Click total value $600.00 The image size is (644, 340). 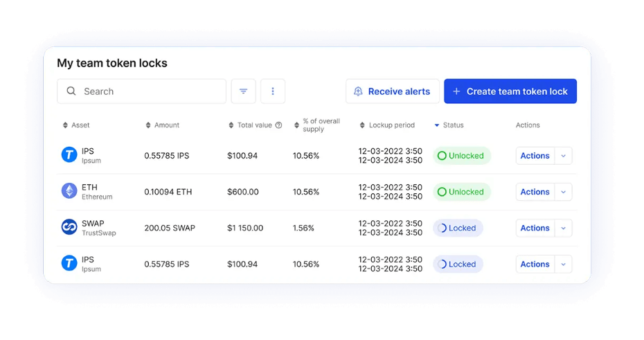point(243,192)
